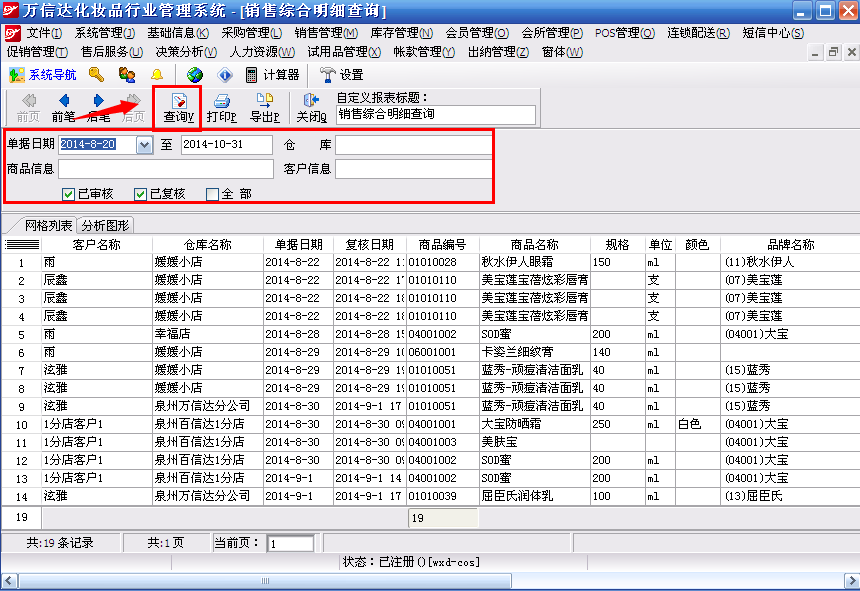Sort by 仓库名称 column header
This screenshot has width=860, height=591.
(208, 245)
